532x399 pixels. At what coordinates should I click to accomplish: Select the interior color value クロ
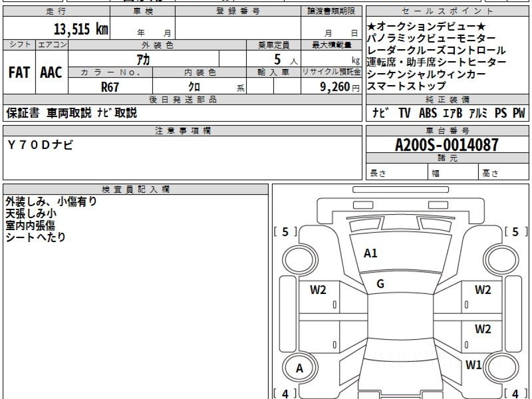tap(194, 87)
